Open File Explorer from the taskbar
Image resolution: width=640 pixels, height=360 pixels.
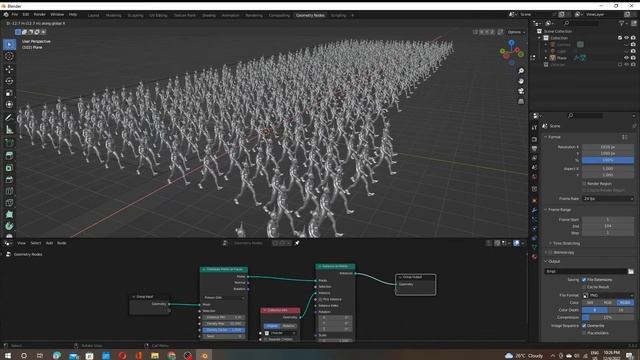coord(155,356)
